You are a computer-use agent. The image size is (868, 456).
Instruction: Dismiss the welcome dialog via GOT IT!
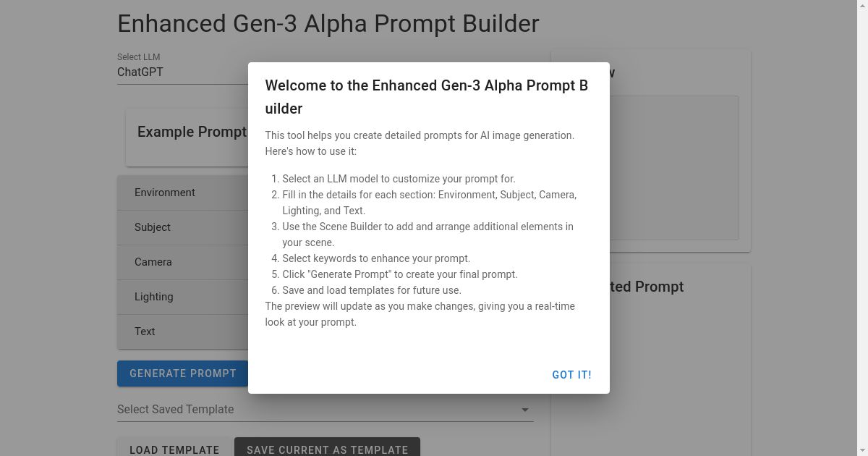(571, 374)
